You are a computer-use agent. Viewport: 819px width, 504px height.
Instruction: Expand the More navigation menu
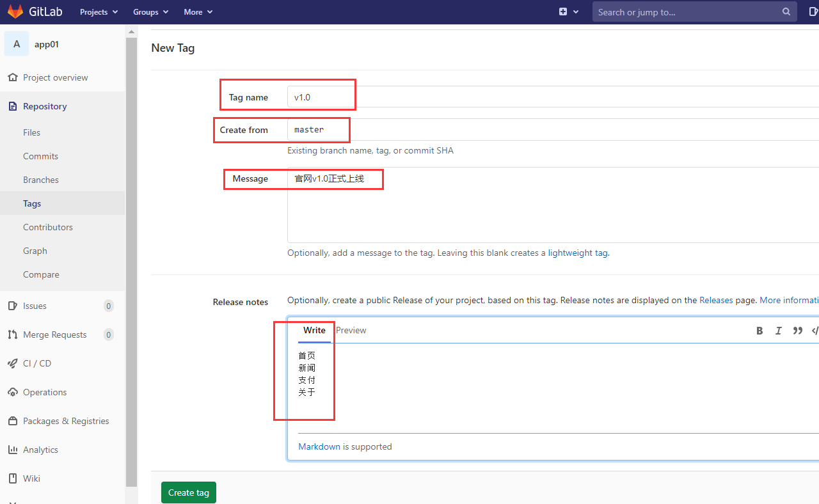click(198, 12)
